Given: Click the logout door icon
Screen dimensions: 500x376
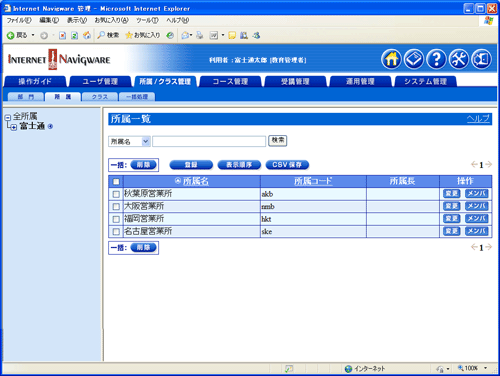Looking at the screenshot, I should 482,59.
